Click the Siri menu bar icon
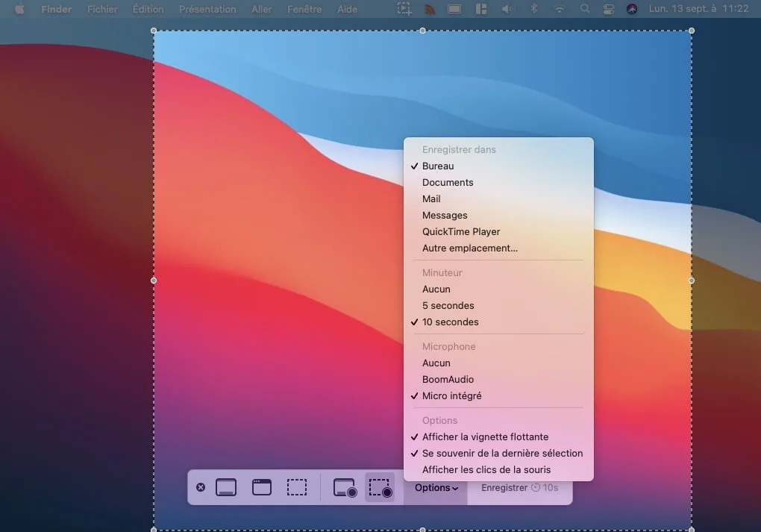761x532 pixels. (632, 9)
